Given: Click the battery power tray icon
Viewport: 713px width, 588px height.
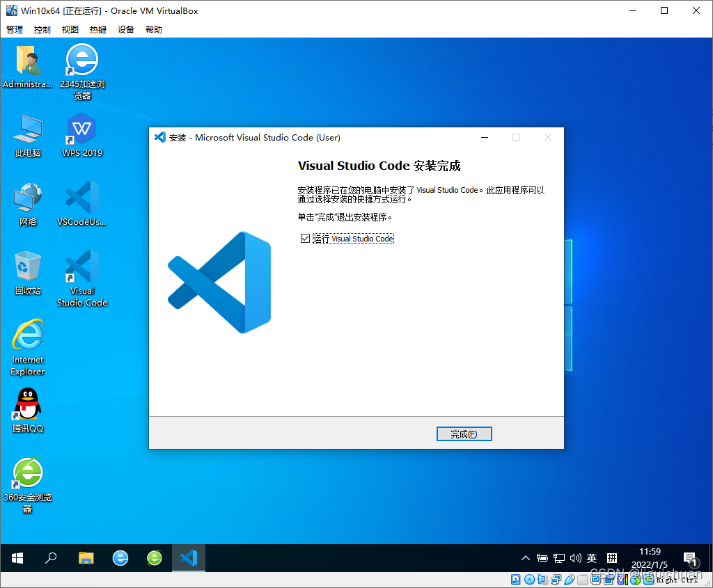Looking at the screenshot, I should (x=542, y=558).
